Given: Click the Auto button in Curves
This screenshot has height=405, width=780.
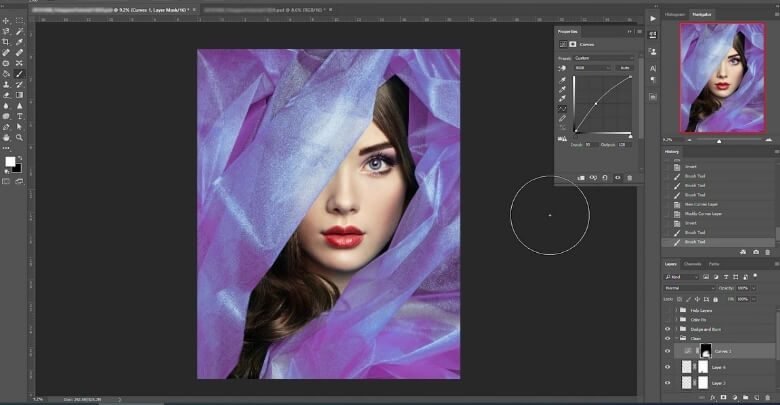Looking at the screenshot, I should (x=625, y=68).
